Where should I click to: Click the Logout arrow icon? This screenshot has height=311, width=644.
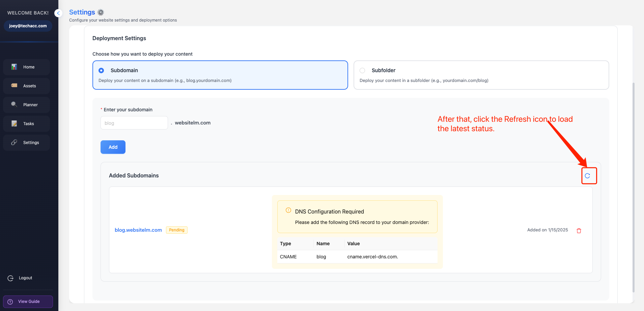(x=10, y=278)
